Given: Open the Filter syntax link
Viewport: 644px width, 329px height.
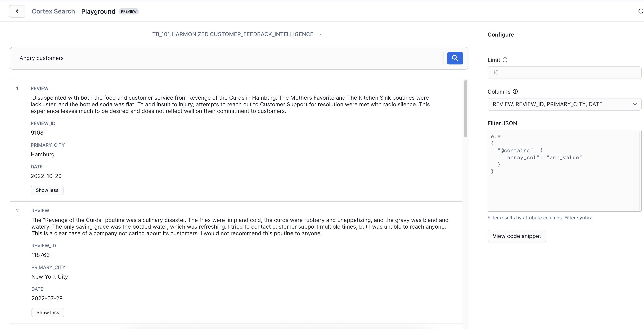Looking at the screenshot, I should [x=578, y=218].
